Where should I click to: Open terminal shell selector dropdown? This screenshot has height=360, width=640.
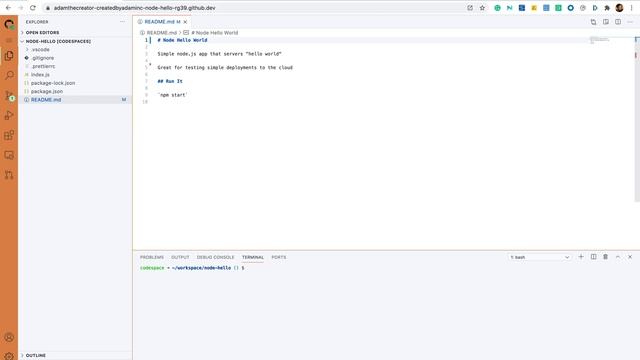point(539,257)
